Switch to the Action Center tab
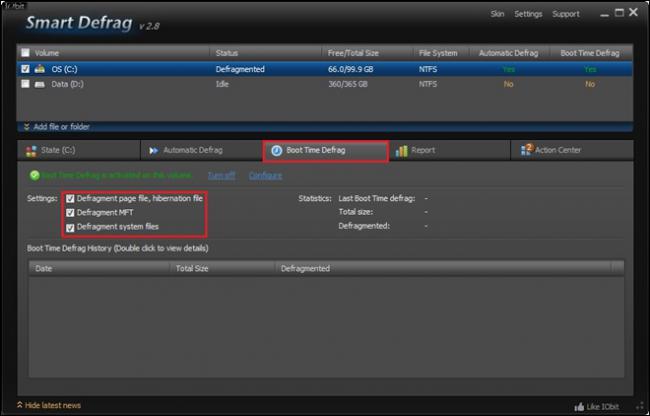650x416 pixels. click(572, 150)
